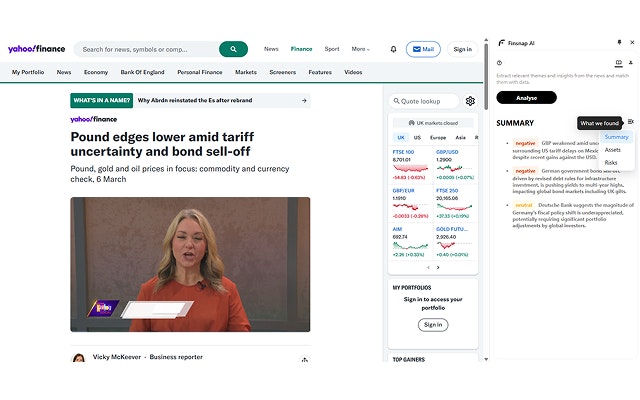Click the scrollbar down arrow

tap(486, 359)
